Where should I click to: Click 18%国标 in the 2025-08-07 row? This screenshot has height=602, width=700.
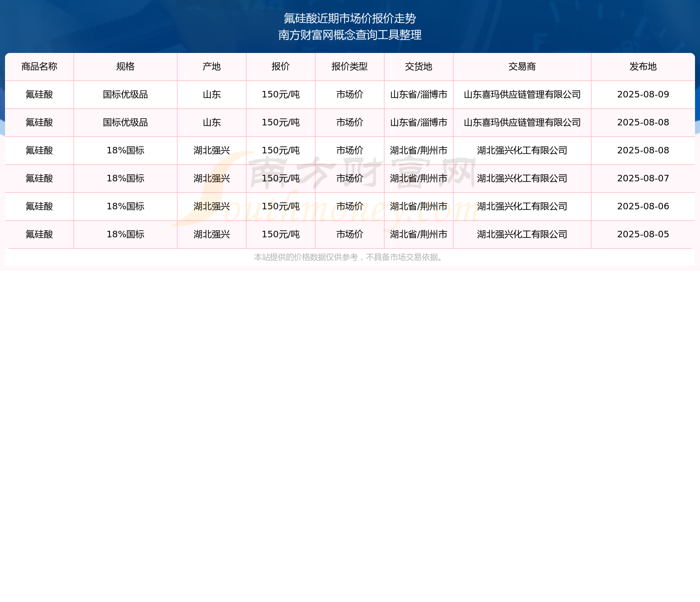coord(125,178)
